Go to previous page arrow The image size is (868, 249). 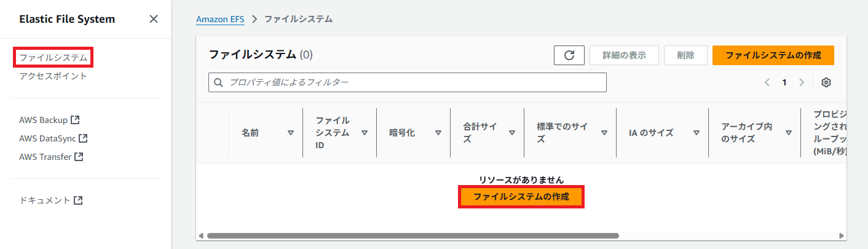[767, 82]
